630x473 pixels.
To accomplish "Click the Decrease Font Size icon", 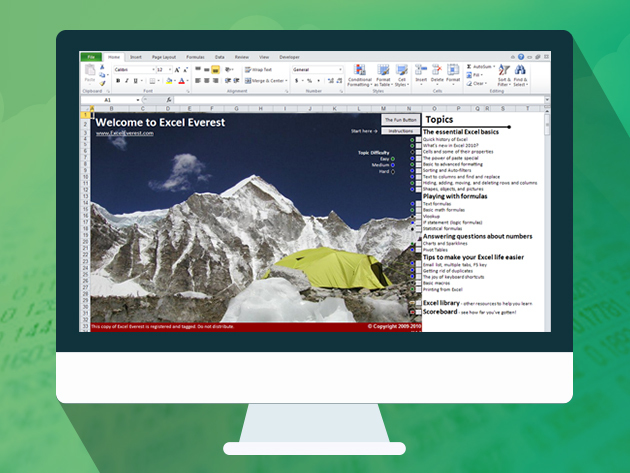I will pos(186,70).
